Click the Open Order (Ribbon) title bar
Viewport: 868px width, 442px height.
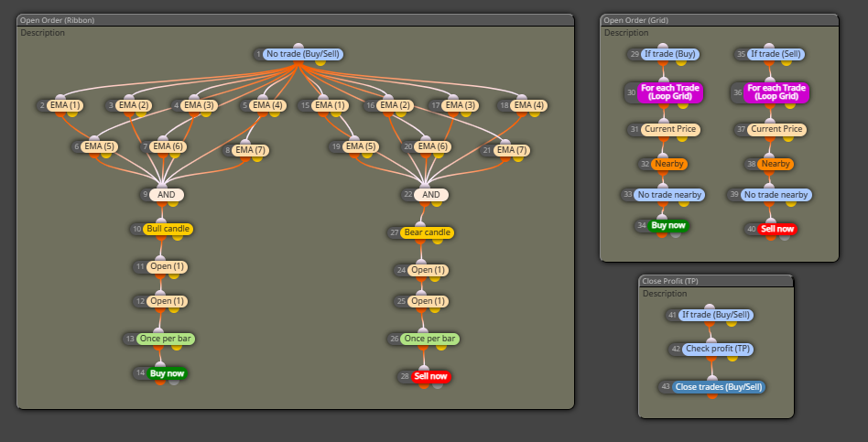tap(295, 20)
